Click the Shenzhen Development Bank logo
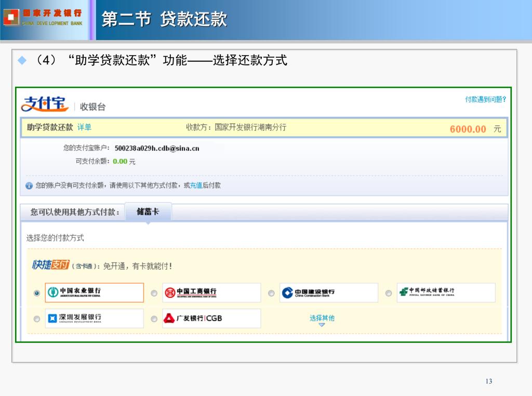 click(x=94, y=318)
